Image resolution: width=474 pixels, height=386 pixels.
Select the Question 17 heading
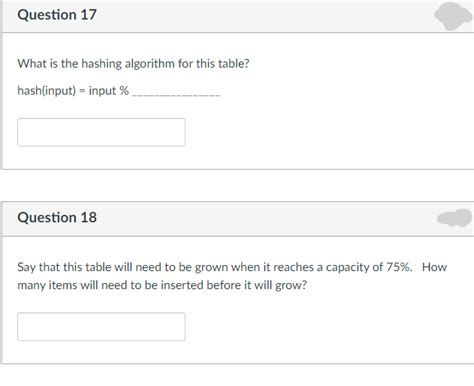pyautogui.click(x=57, y=15)
